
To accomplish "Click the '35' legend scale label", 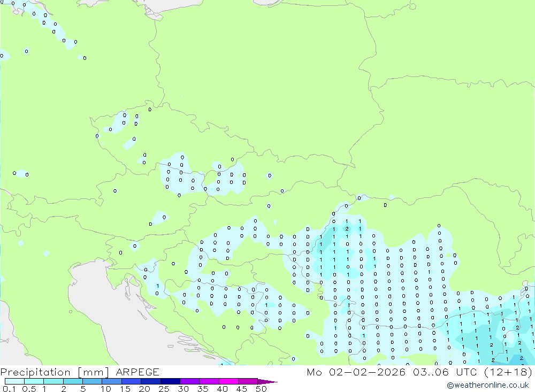I will 203,389.
